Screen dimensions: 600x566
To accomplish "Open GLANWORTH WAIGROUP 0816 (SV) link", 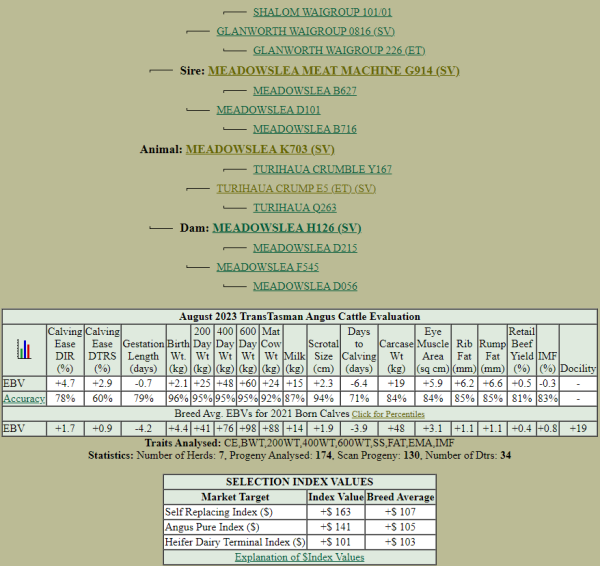I will 291,31.
